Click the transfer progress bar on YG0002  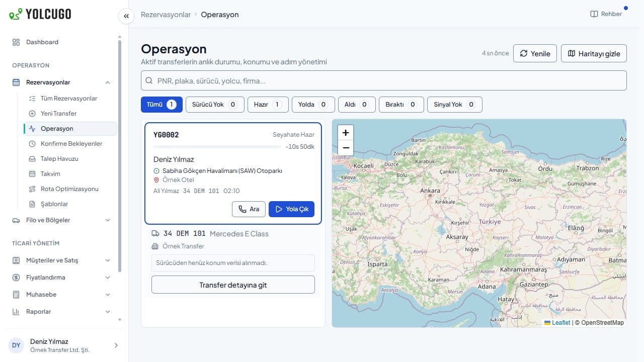(x=217, y=147)
